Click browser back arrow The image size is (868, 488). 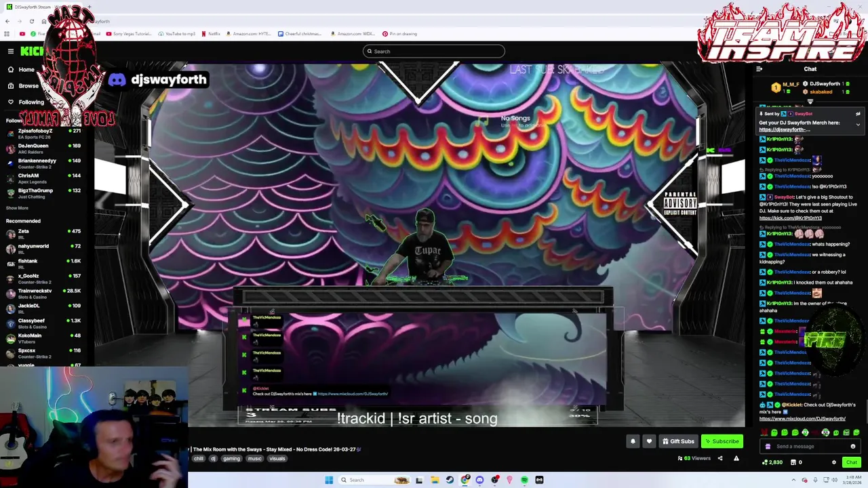click(7, 22)
